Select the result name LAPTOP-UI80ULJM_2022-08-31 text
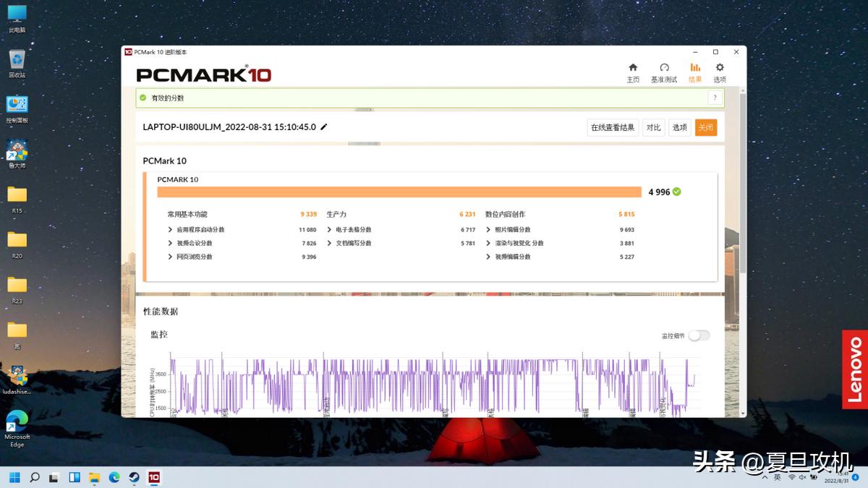The width and height of the screenshot is (868, 488). tap(229, 127)
